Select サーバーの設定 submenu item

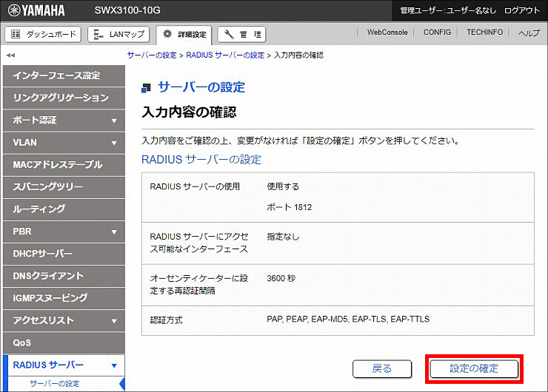pos(55,384)
